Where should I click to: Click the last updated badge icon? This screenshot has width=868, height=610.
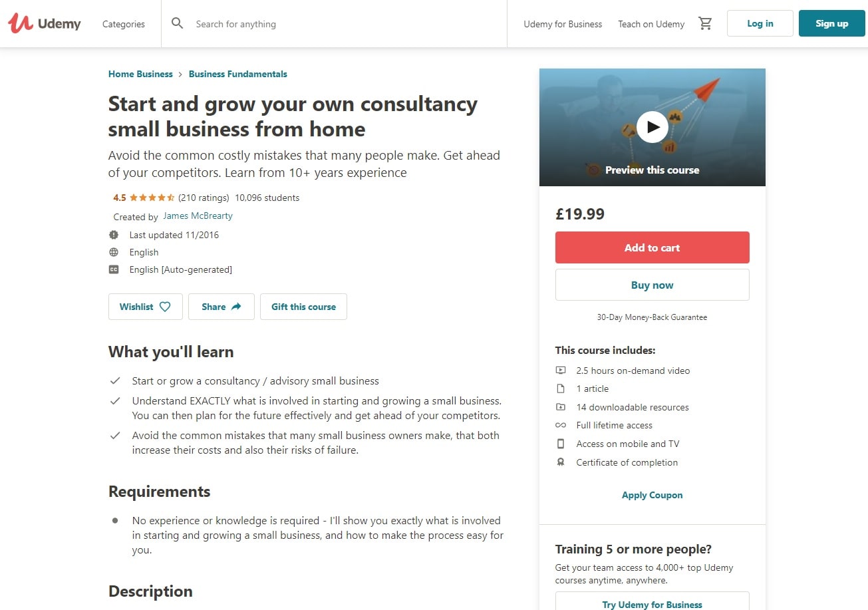[114, 235]
